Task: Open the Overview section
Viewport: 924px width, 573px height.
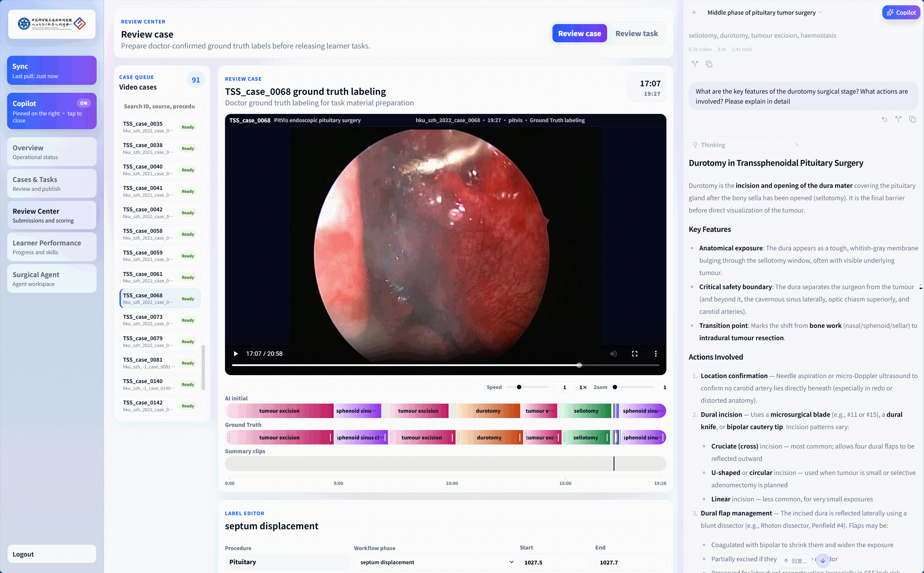Action: (x=52, y=152)
